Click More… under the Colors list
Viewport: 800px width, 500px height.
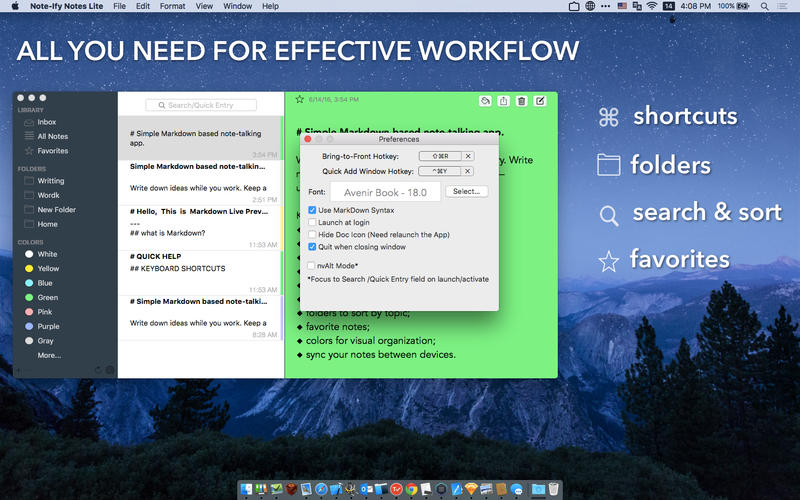[49, 355]
